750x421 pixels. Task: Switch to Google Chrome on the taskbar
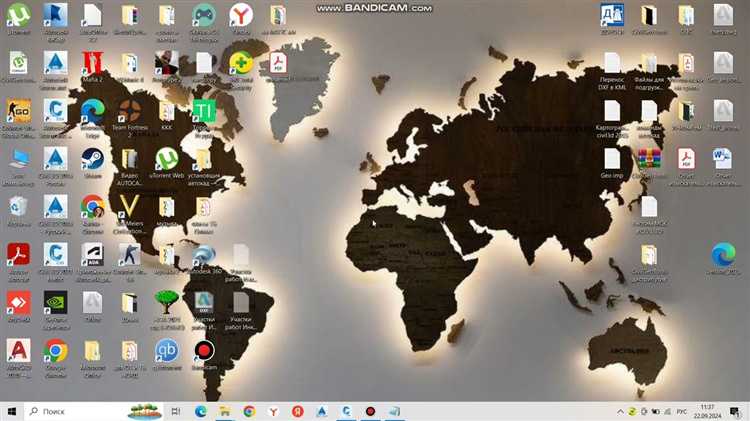click(x=249, y=411)
